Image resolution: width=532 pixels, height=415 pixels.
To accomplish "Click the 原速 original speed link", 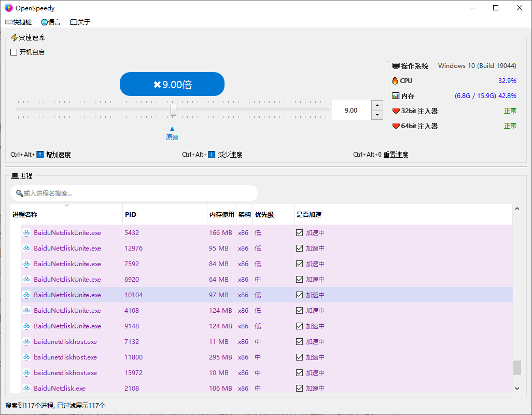I will 172,137.
